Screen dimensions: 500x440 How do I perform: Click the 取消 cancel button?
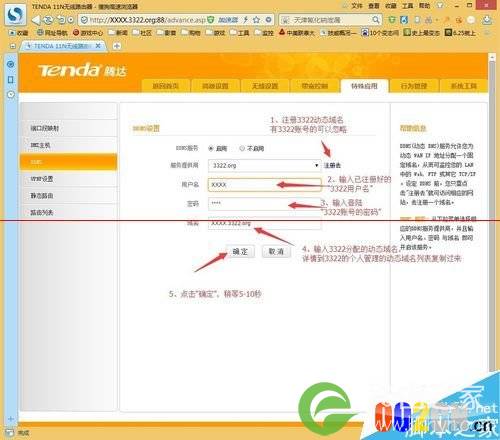(276, 251)
